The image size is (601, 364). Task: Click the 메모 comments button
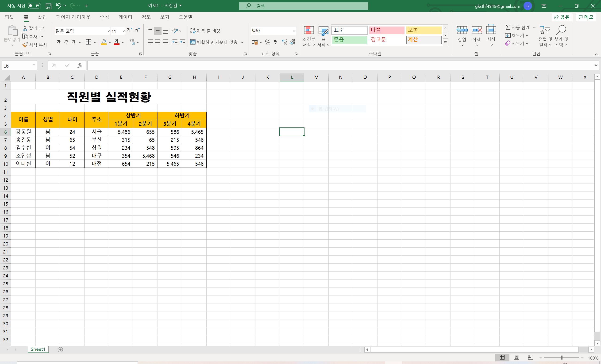tap(586, 17)
